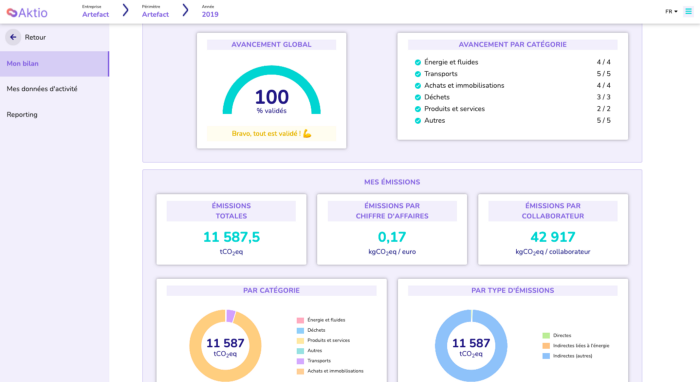
Task: Click the Émissions par chiffre d'affaires title
Action: coord(392,211)
